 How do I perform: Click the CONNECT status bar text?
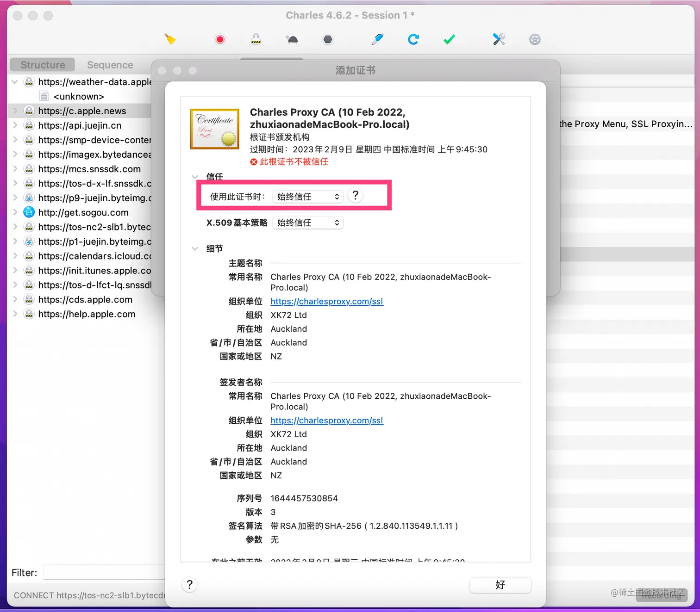point(89,595)
